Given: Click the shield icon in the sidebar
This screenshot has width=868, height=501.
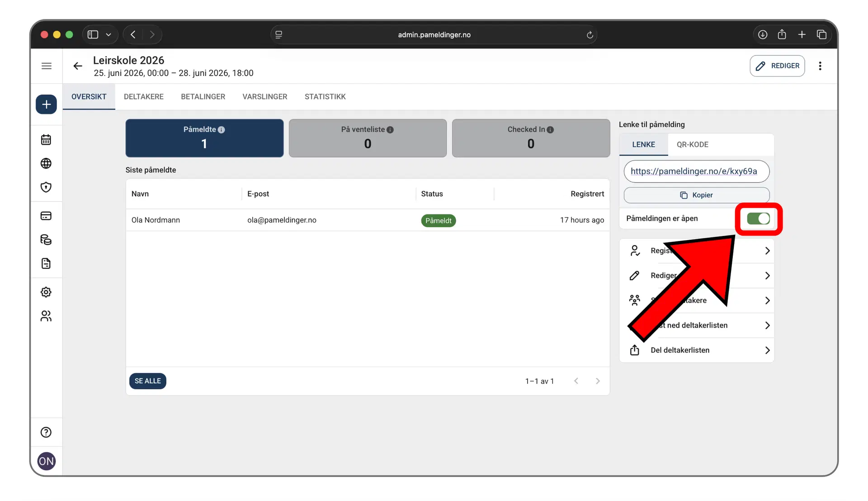Looking at the screenshot, I should point(46,187).
